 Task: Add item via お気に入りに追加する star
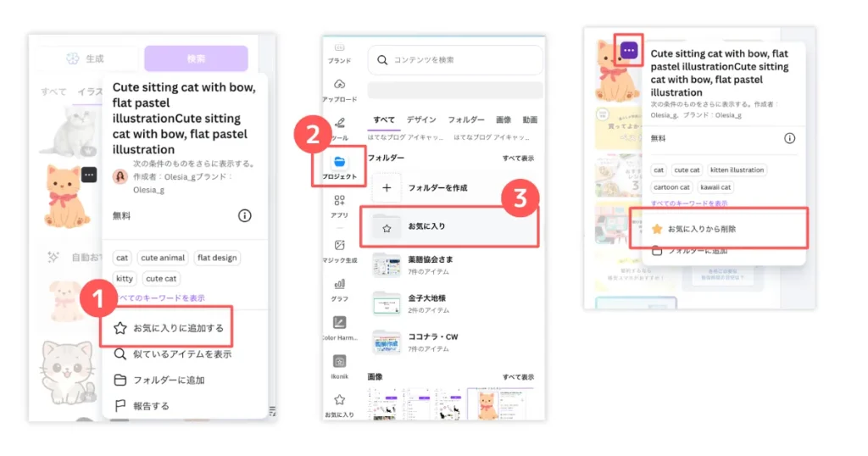point(166,327)
